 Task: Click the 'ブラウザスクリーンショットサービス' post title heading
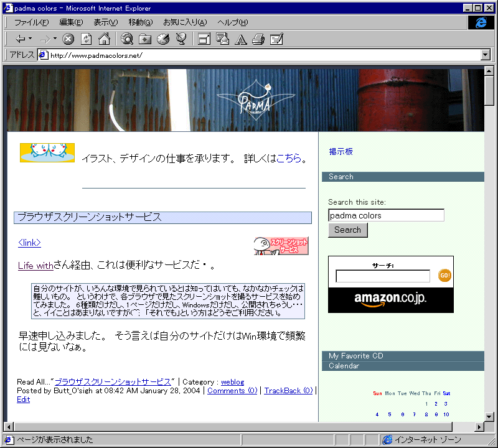coord(162,218)
